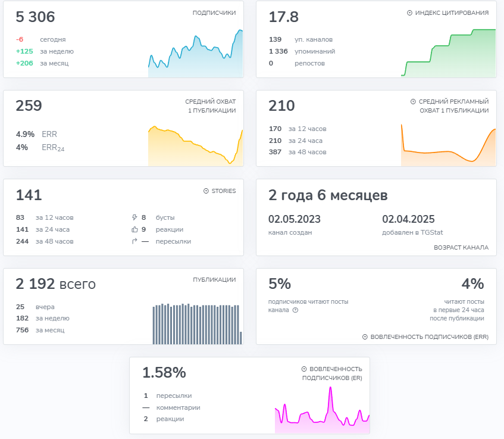
Task: Open the СРЕДНИЙ ОХВАТ 1 ПУБЛИКАЦИИ heading
Action: [x=210, y=106]
